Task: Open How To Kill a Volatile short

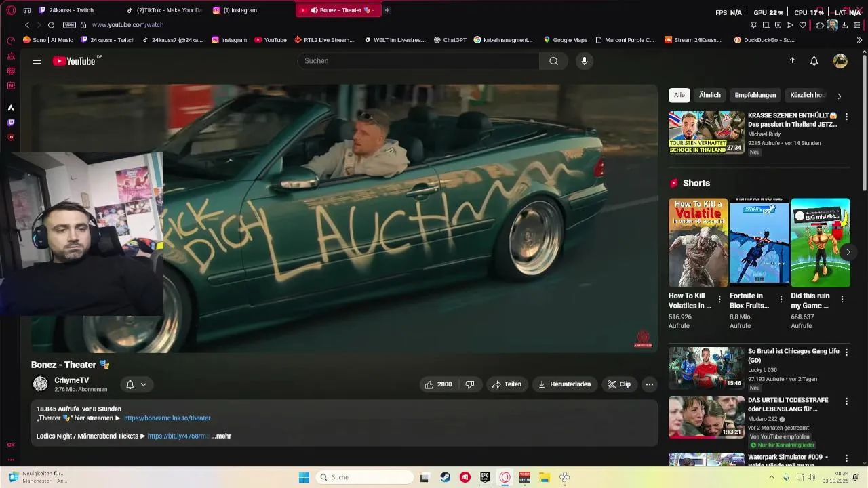Action: coord(698,242)
